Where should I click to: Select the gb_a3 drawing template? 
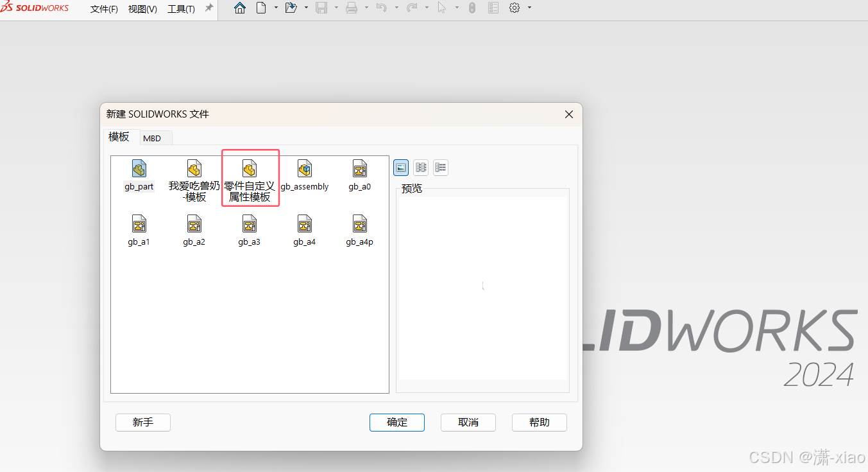click(250, 231)
